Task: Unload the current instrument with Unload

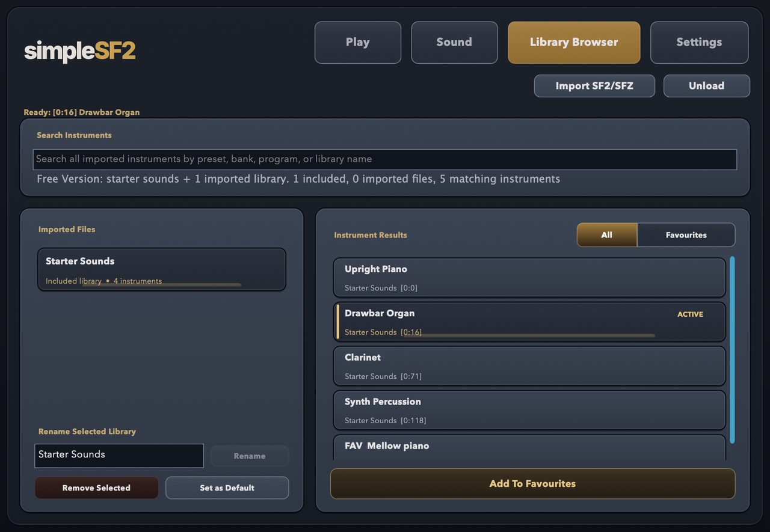Action: 707,85
